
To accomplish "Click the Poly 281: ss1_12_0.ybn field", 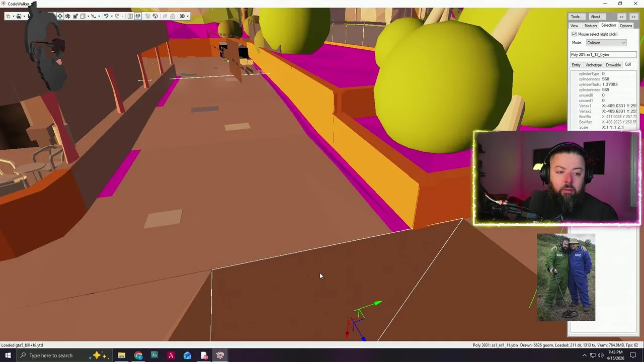I will 603,54.
